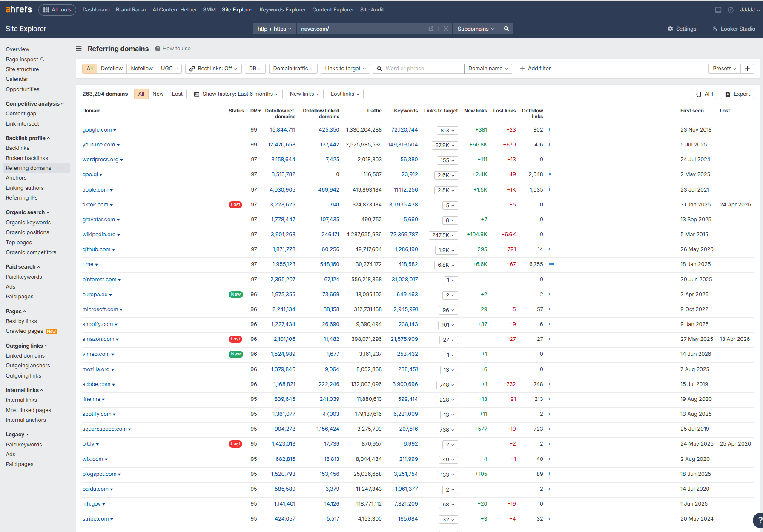Select the Nofollow link type filter
Screen dimensions: 763x532
[142, 69]
